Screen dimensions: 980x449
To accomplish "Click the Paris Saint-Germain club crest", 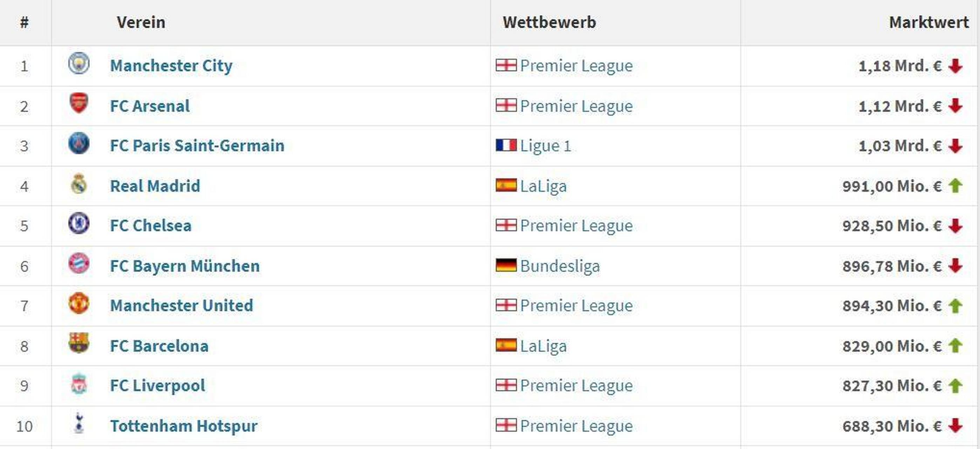I will pyautogui.click(x=79, y=143).
